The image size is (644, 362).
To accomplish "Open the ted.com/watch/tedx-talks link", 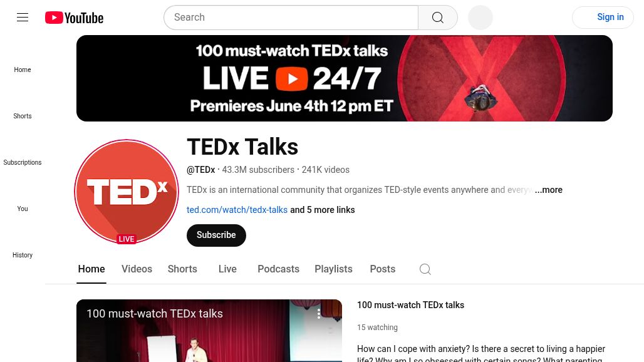I will 237,210.
